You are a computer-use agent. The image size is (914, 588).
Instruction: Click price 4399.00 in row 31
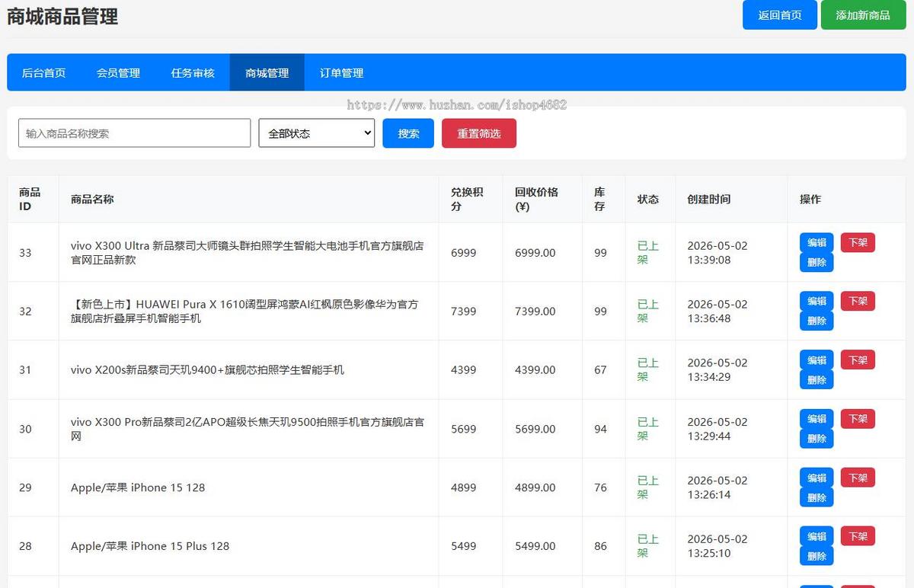click(x=535, y=370)
